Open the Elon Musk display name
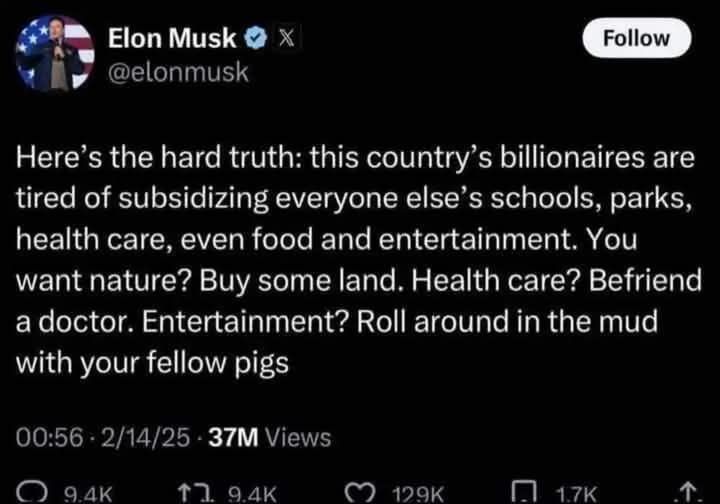This screenshot has width=720, height=504. tap(172, 38)
